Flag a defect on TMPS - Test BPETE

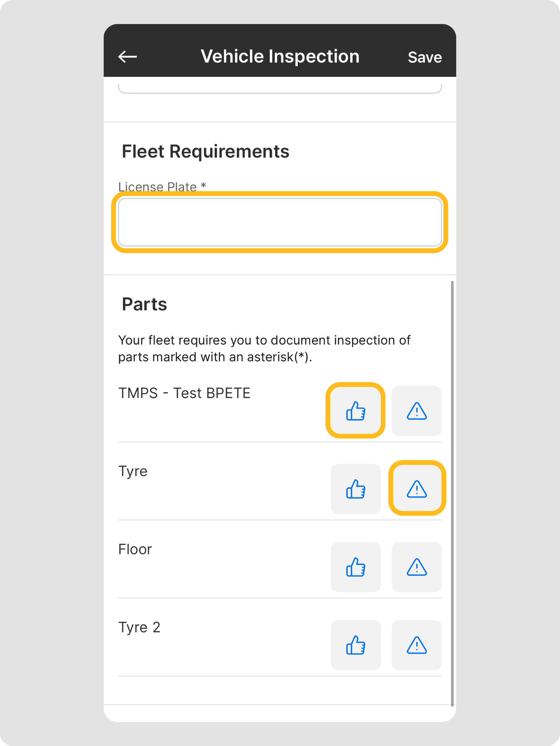(416, 411)
